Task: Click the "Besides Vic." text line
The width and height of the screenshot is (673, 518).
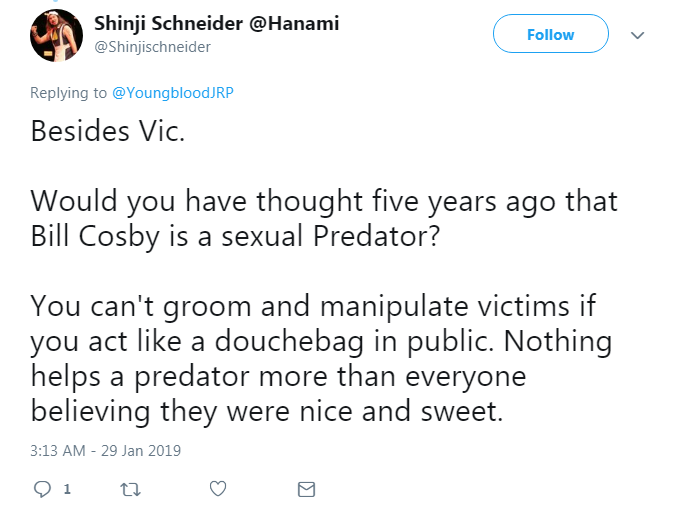Action: coord(108,130)
